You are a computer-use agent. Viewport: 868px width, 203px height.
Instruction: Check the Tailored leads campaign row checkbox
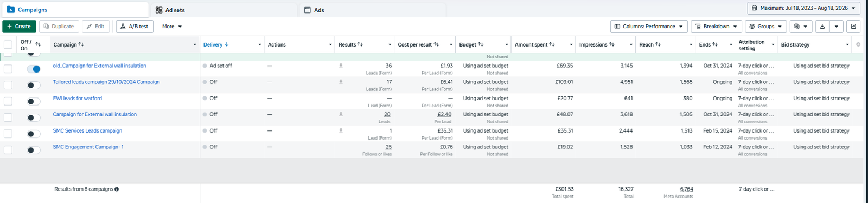point(8,85)
